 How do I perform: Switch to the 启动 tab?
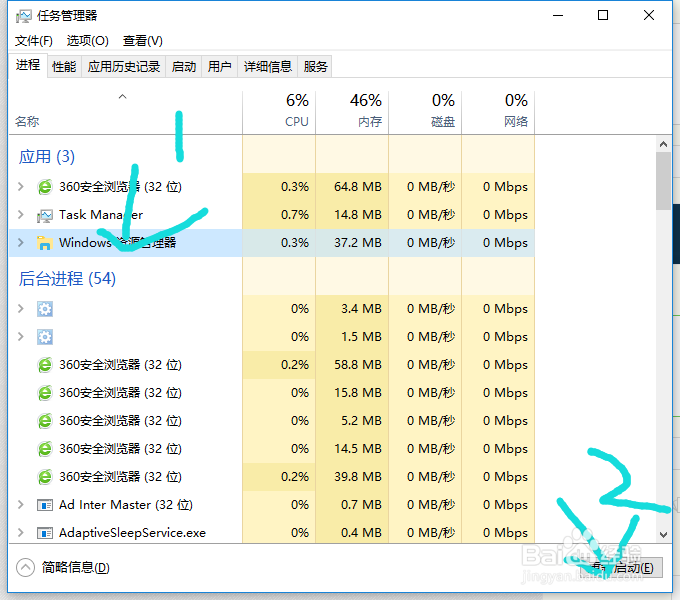(184, 67)
